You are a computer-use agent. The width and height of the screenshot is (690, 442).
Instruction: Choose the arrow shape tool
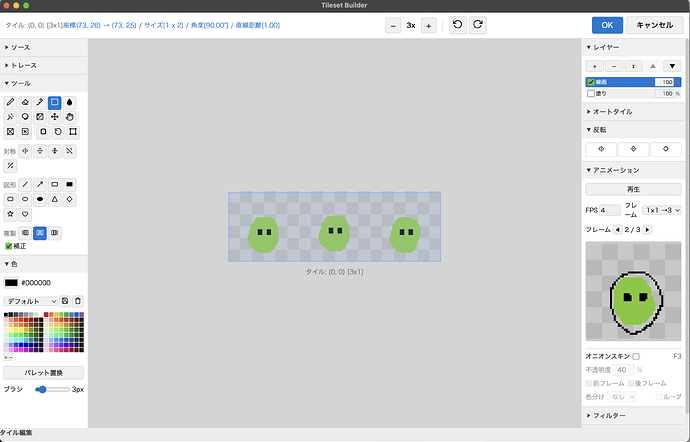pyautogui.click(x=40, y=184)
